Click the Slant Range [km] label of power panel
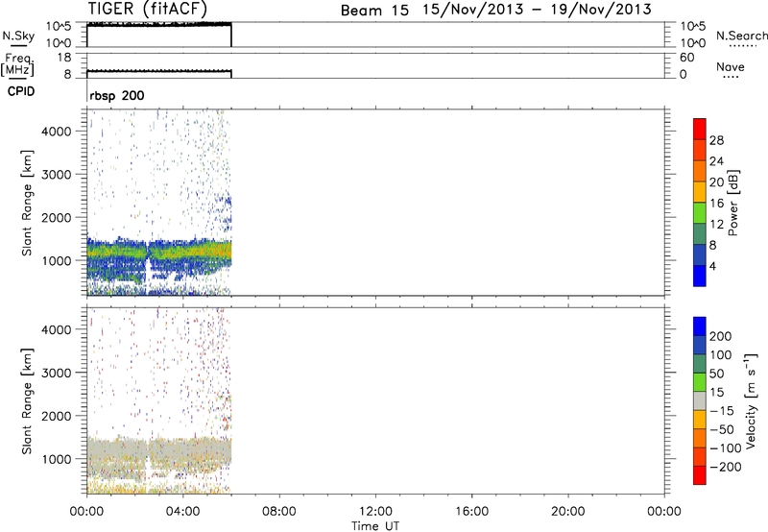The height and width of the screenshot is (532, 768). (x=27, y=203)
